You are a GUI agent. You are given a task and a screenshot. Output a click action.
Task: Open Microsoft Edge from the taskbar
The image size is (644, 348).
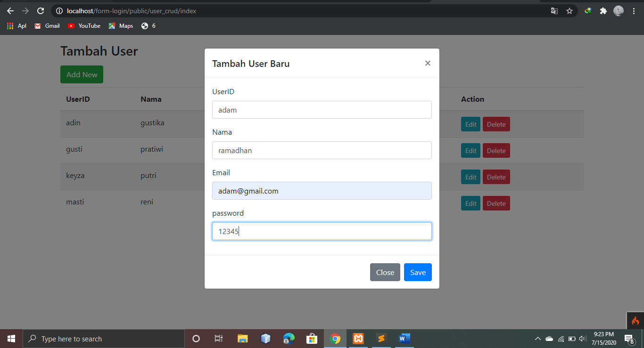pyautogui.click(x=289, y=339)
